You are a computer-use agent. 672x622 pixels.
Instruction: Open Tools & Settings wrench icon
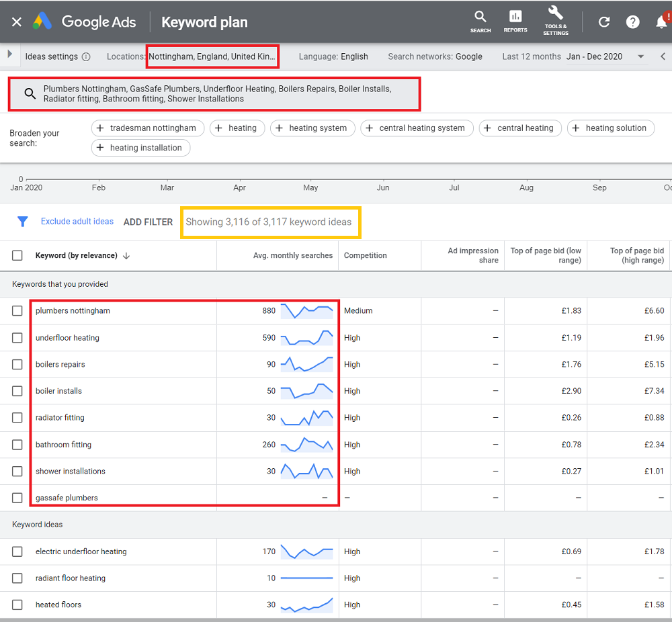point(556,20)
